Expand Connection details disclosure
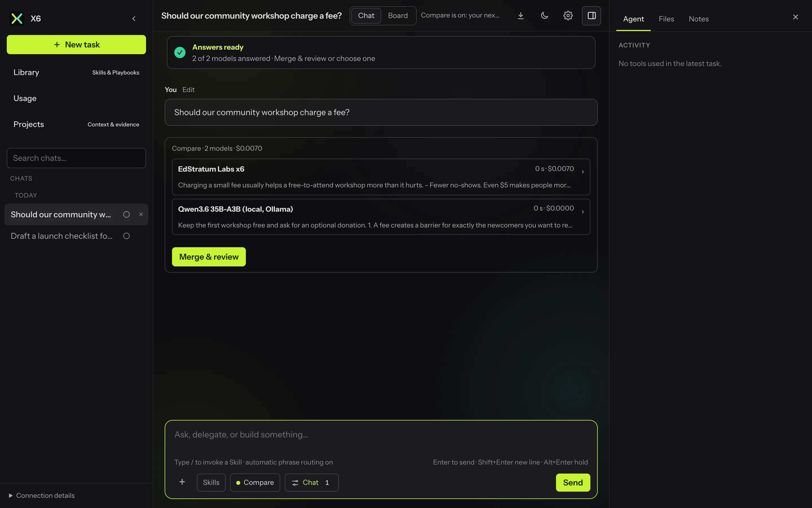Screen dimensions: 812x508 42,496
